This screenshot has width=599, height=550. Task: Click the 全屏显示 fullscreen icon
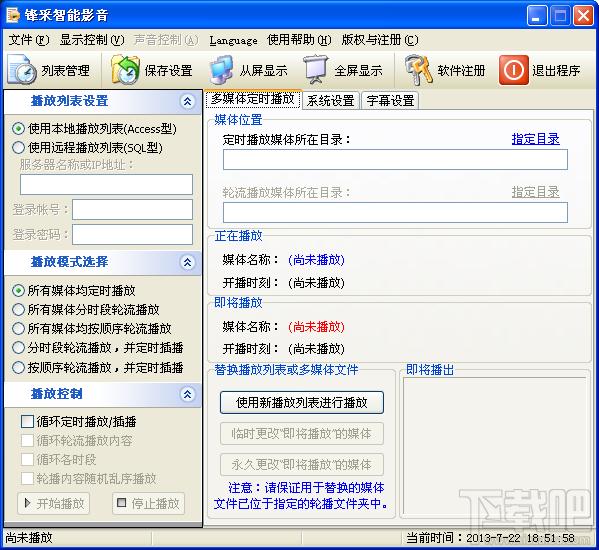(316, 70)
